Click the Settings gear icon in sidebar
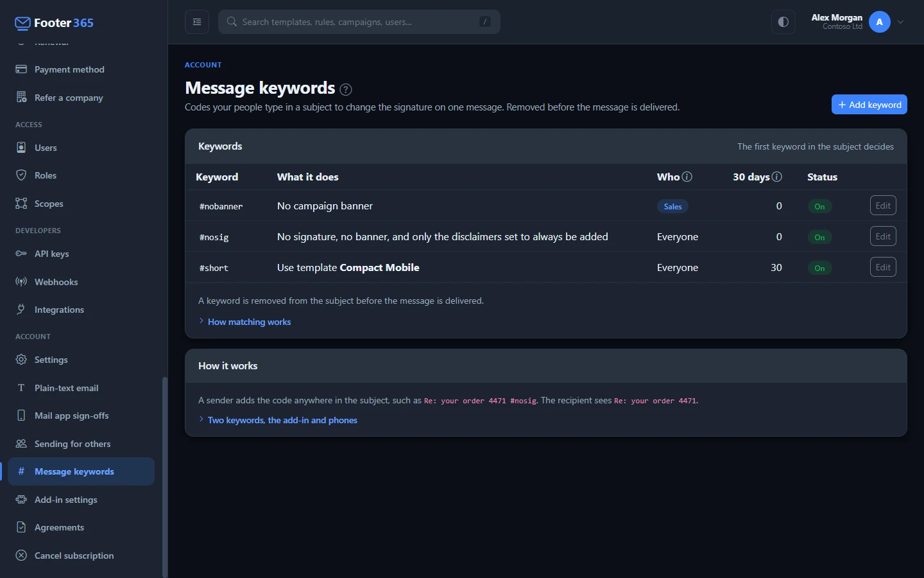 (21, 360)
